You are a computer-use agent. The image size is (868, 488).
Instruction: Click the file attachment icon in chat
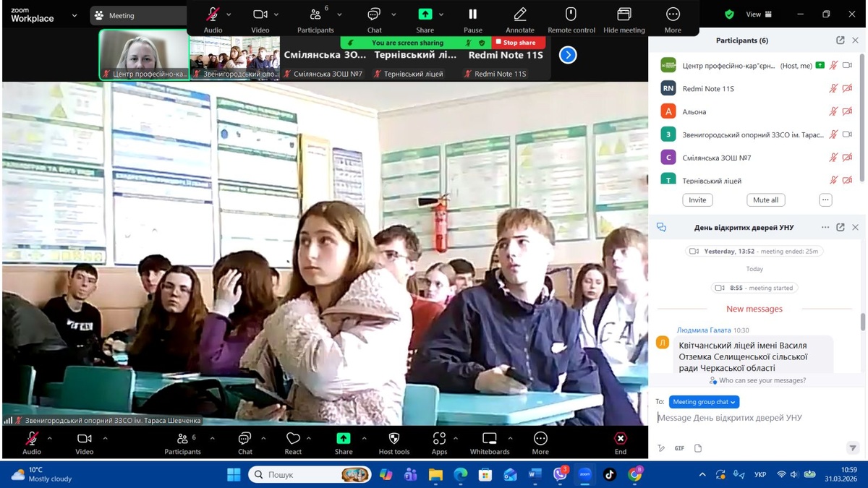tap(698, 448)
